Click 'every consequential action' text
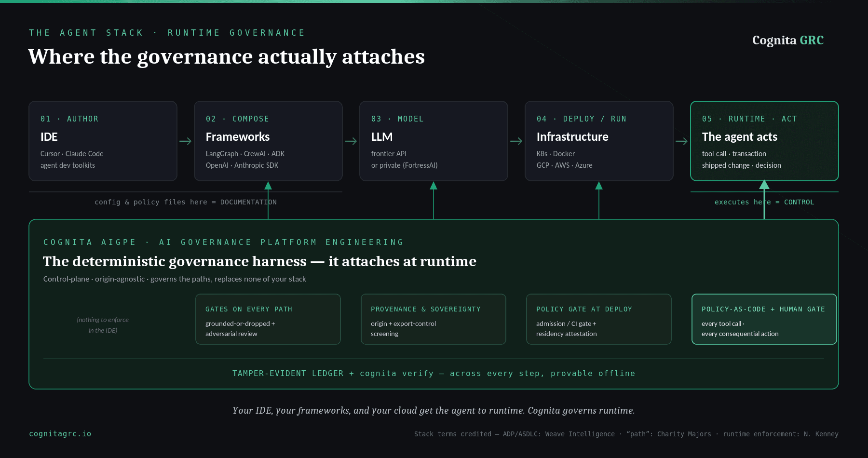 click(740, 334)
